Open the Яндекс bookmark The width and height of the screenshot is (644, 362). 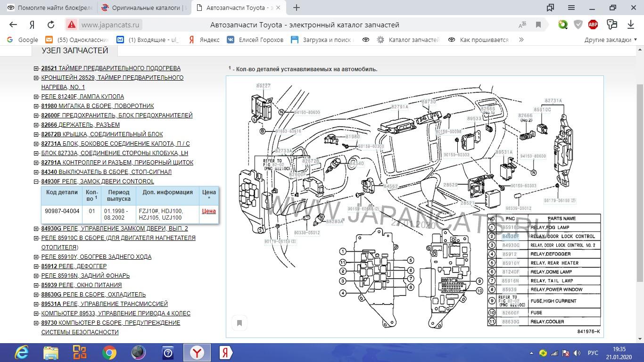pyautogui.click(x=204, y=40)
